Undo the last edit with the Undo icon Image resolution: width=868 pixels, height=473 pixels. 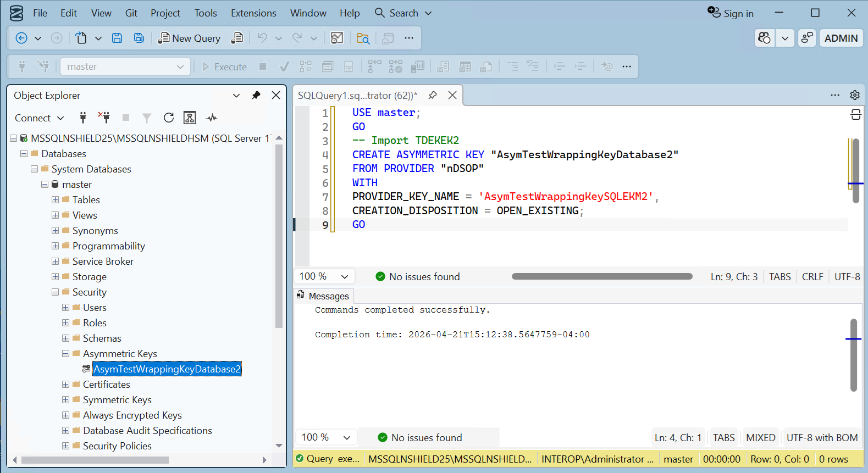pos(262,38)
